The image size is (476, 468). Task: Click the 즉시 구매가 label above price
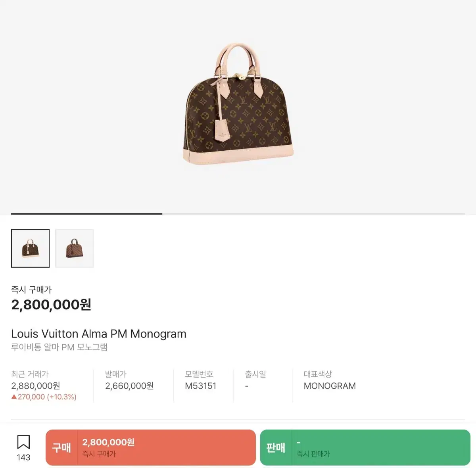[x=31, y=290]
